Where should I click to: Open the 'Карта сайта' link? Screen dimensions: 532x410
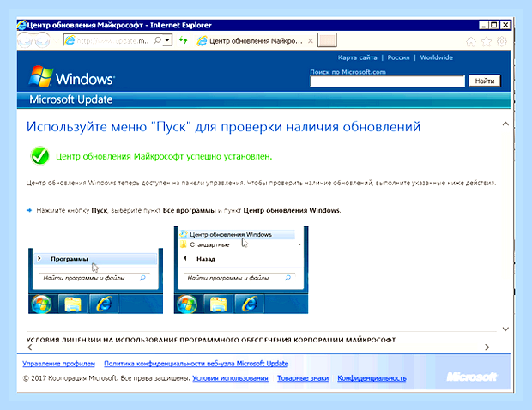point(357,57)
